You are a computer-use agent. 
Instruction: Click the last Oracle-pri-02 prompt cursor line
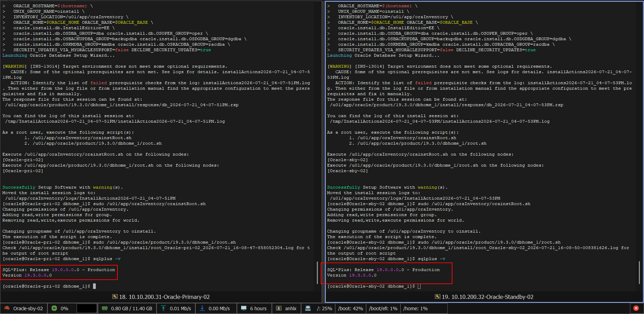tap(49, 286)
